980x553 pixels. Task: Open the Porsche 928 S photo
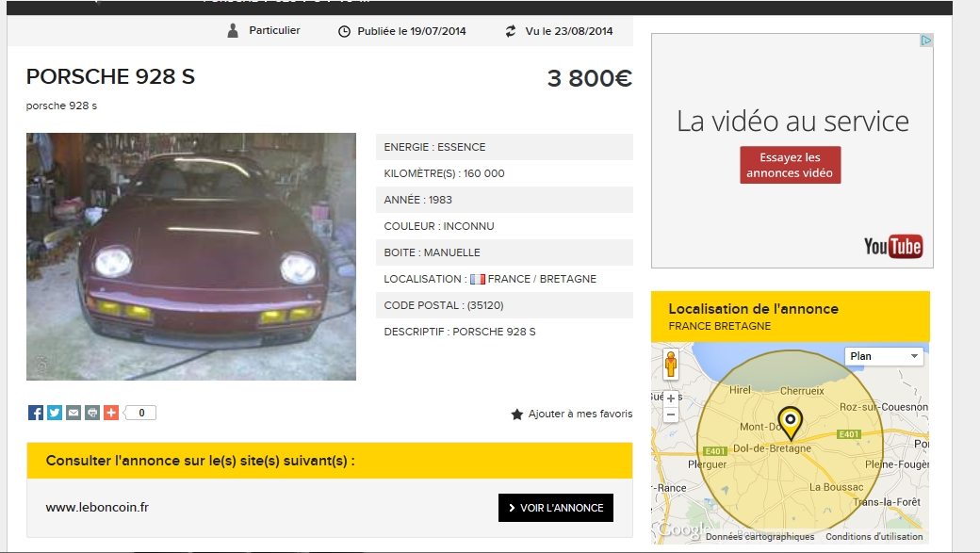tap(191, 256)
